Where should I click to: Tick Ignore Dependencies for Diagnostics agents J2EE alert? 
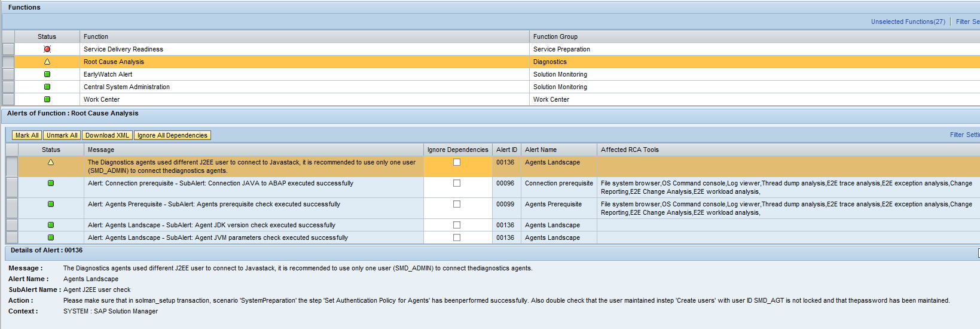(457, 162)
